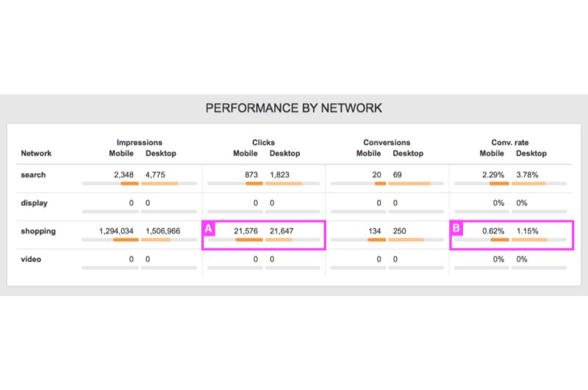This screenshot has width=588, height=390.
Task: Click the Impressions column header
Action: [x=139, y=143]
